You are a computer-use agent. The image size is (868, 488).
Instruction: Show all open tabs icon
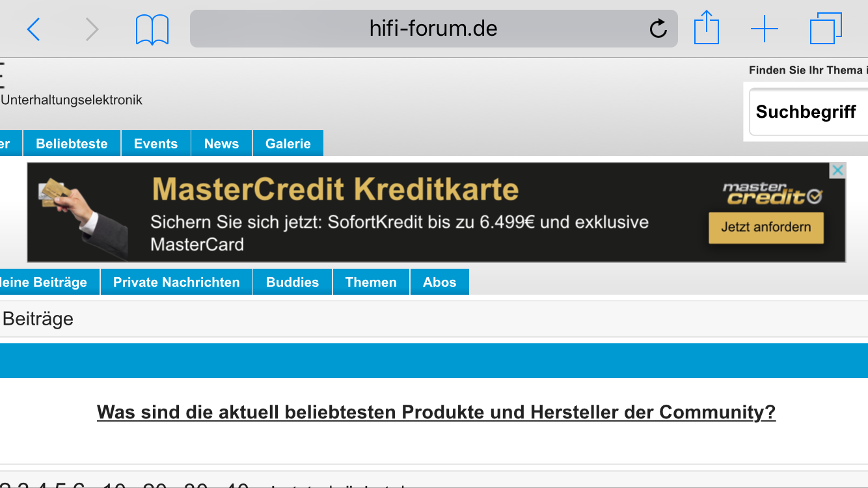click(x=826, y=29)
